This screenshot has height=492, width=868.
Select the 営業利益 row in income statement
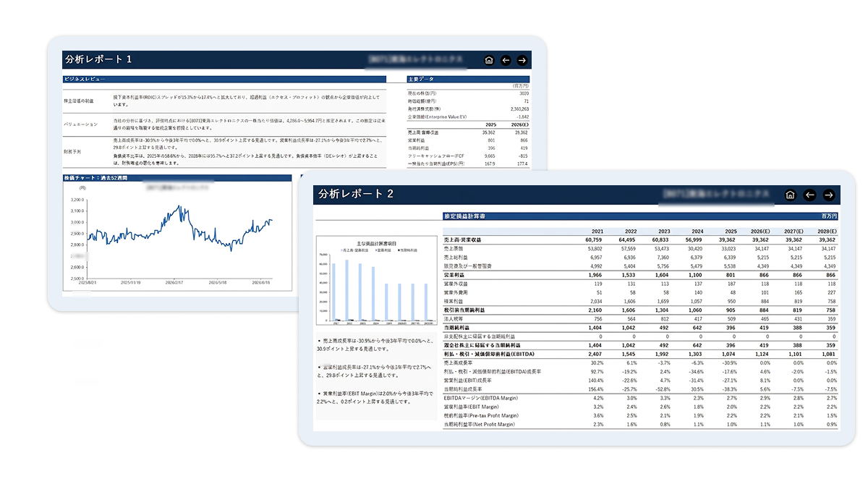coord(642,276)
